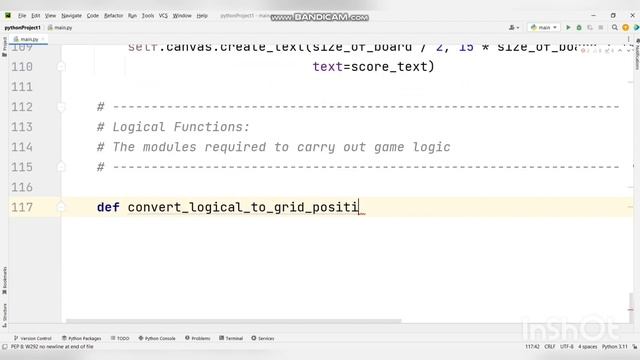This screenshot has width=640, height=360.
Task: Open the TODO tool window
Action: pos(120,338)
